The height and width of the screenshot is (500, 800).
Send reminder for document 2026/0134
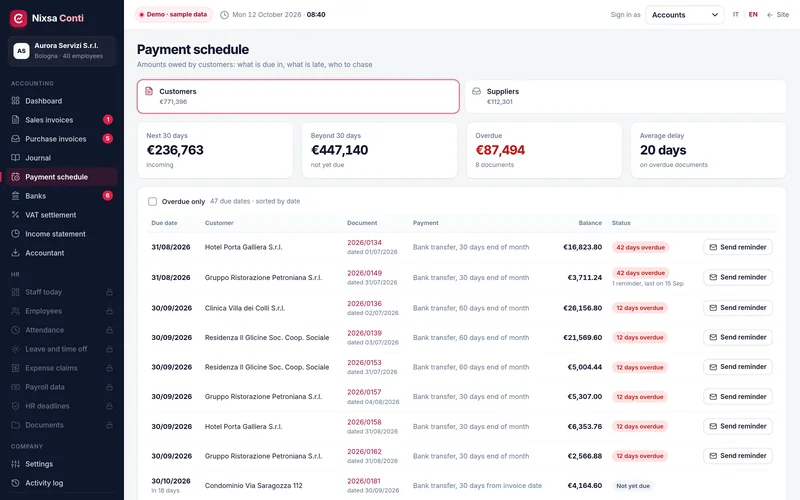(738, 247)
